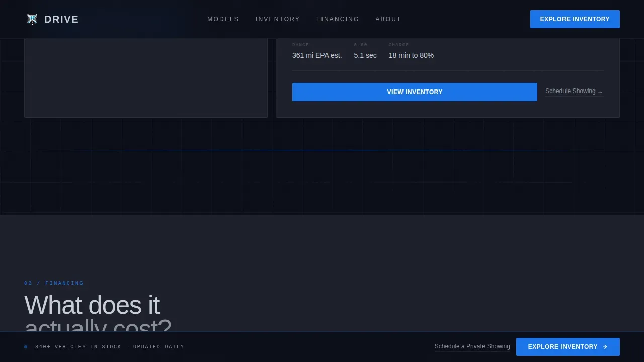
Task: Click the View Inventory button
Action: (415, 92)
